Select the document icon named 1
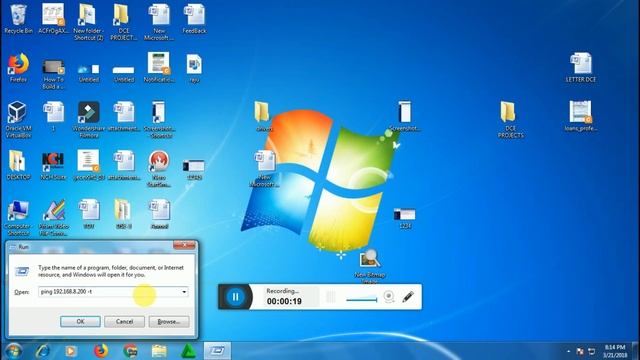Viewport: 640px width, 360px height. [53, 116]
